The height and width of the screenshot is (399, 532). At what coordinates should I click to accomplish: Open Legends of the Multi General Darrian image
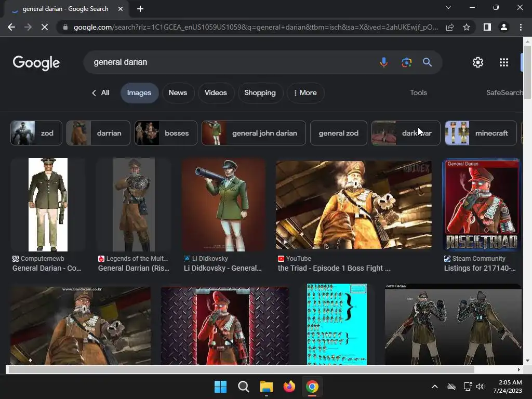tap(134, 205)
